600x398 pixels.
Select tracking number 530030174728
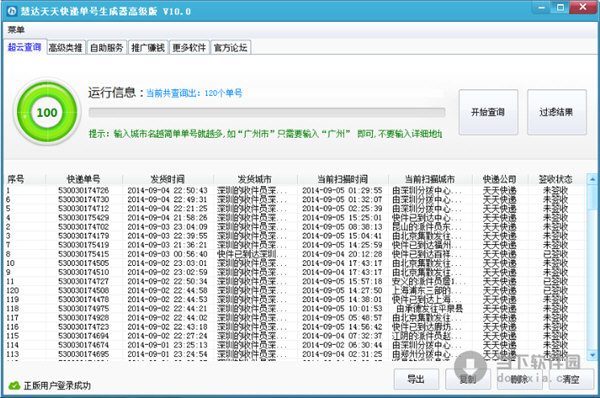(x=83, y=190)
